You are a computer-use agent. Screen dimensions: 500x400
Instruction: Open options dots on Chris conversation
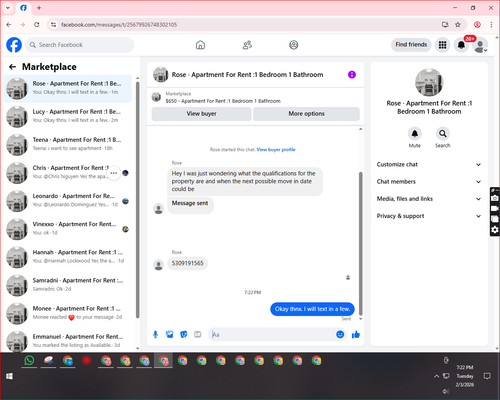[x=114, y=173]
